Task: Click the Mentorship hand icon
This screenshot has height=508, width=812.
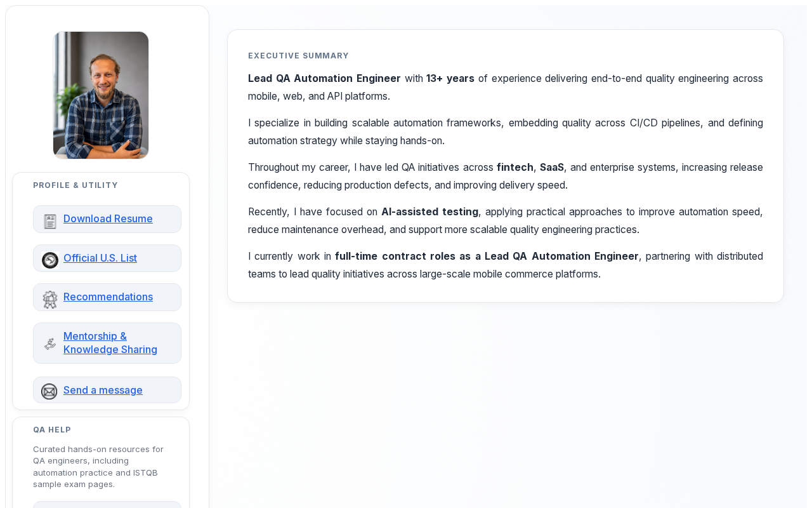Action: click(50, 344)
